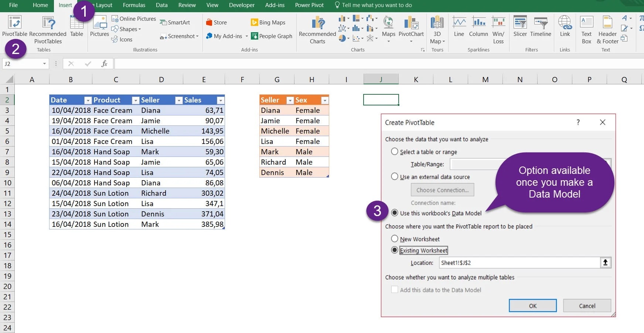Select 'Use an external data source' option
This screenshot has width=644, height=333.
click(x=395, y=177)
